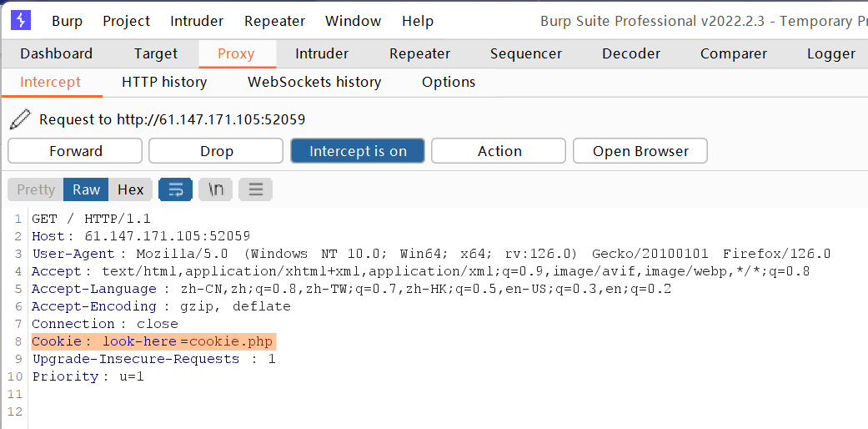868x429 pixels.
Task: Open the Intruder menu in menu bar
Action: [x=197, y=21]
